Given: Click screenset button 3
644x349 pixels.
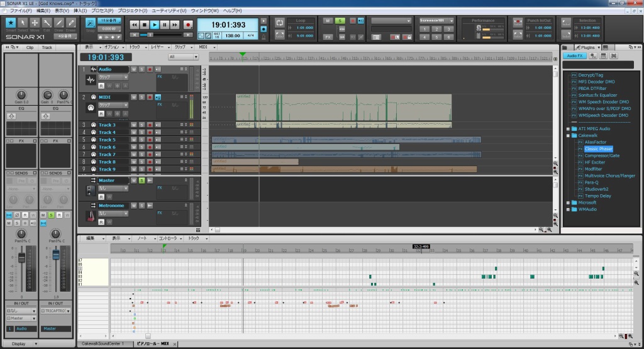Looking at the screenshot, I should coord(448,29).
